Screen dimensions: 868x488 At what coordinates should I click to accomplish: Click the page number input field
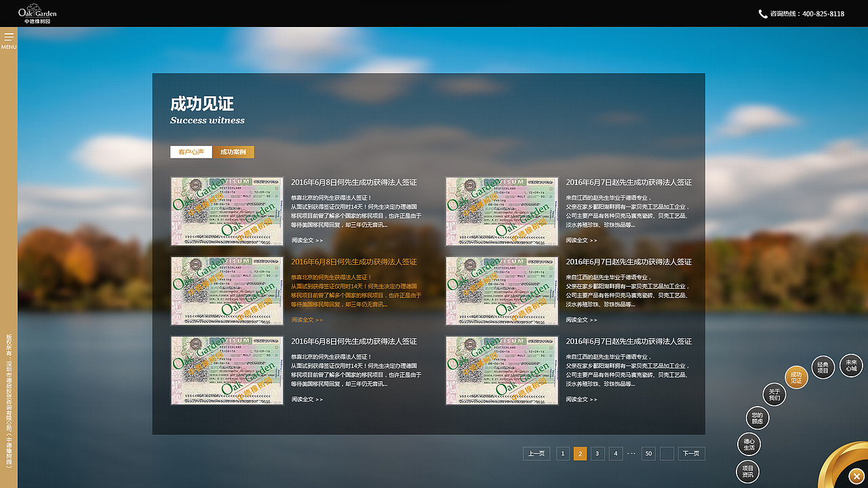(667, 453)
